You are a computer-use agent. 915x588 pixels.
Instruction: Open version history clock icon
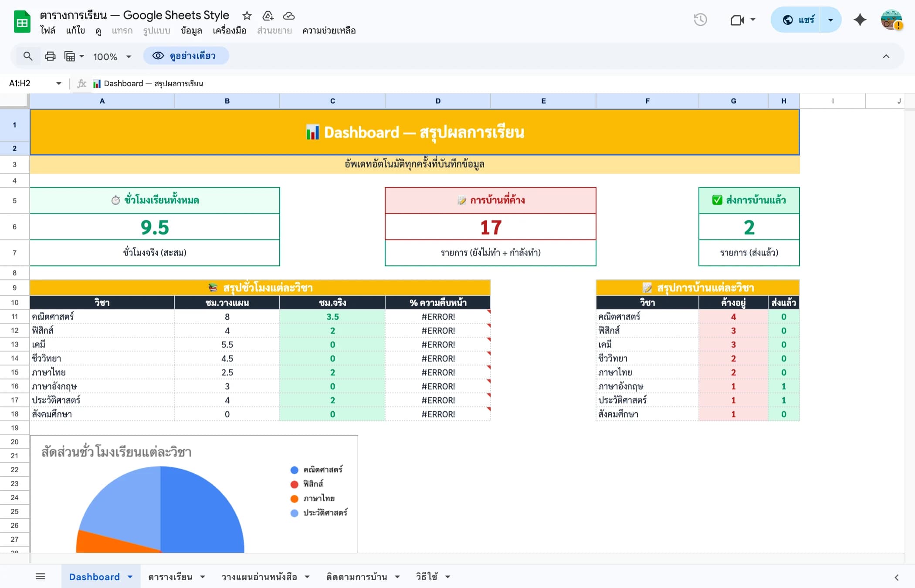click(701, 20)
